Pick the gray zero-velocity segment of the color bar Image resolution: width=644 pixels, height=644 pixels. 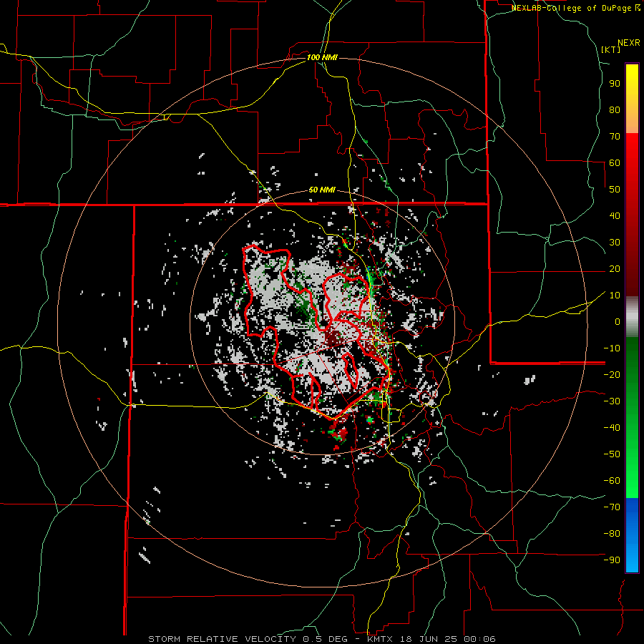pos(632,317)
